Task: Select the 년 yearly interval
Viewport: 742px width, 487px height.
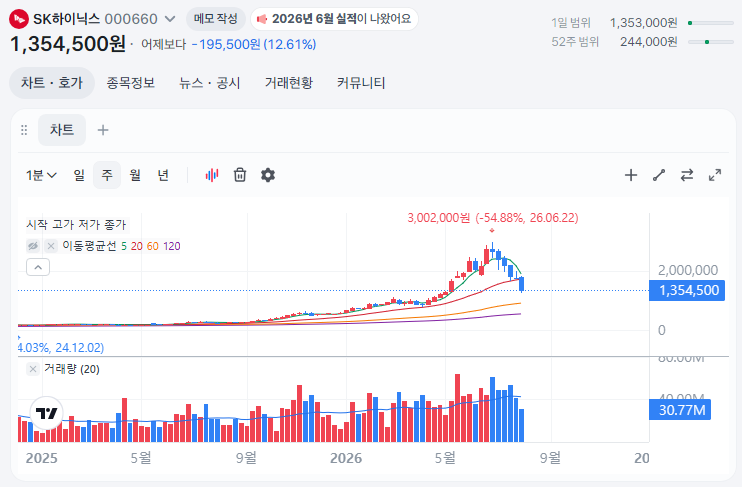Action: click(163, 175)
